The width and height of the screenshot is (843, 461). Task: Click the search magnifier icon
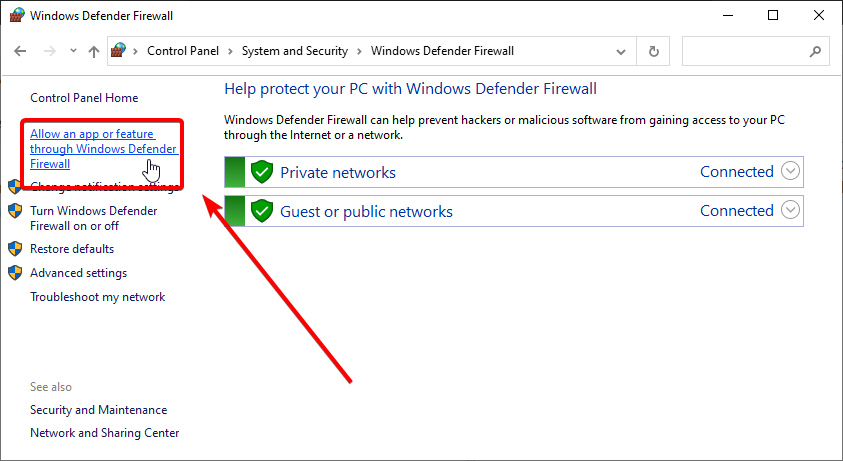pyautogui.click(x=815, y=51)
